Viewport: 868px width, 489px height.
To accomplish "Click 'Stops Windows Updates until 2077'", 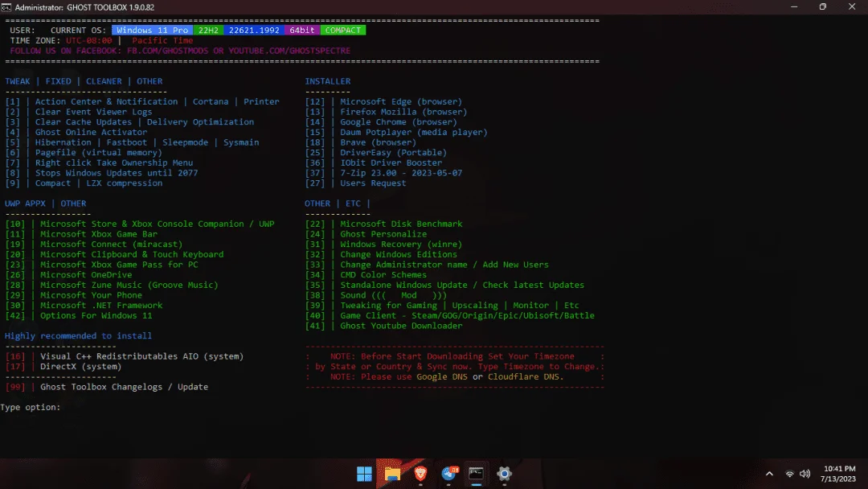I will 101,173.
